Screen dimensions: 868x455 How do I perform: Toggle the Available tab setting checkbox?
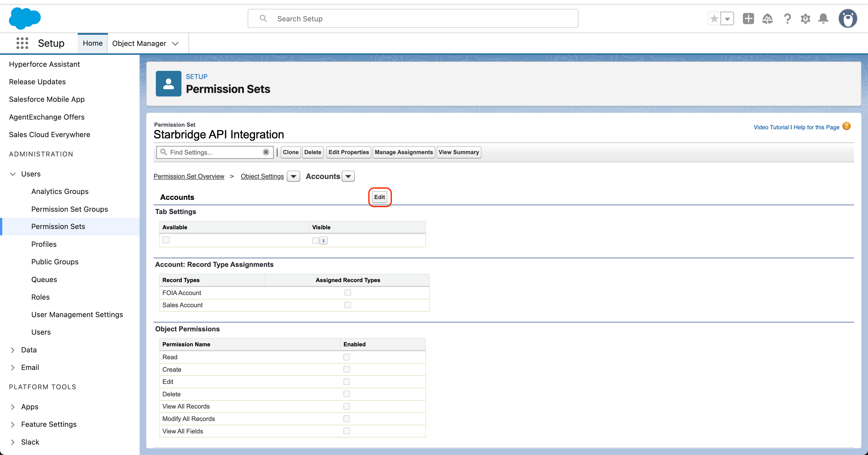(x=166, y=240)
